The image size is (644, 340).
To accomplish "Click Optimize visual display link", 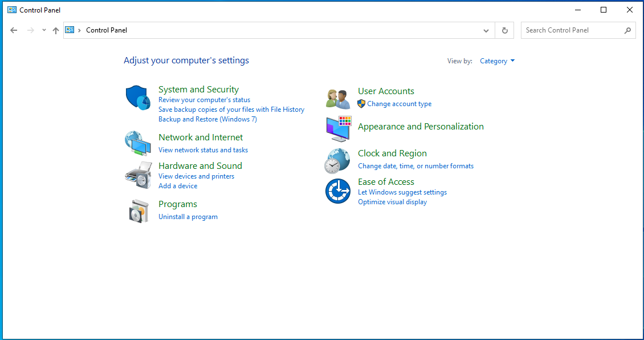I will (x=392, y=202).
